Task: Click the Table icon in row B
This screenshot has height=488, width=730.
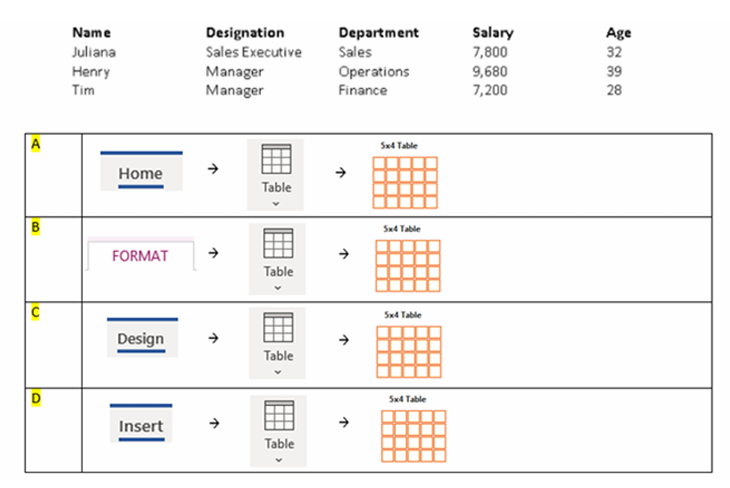Action: (278, 244)
